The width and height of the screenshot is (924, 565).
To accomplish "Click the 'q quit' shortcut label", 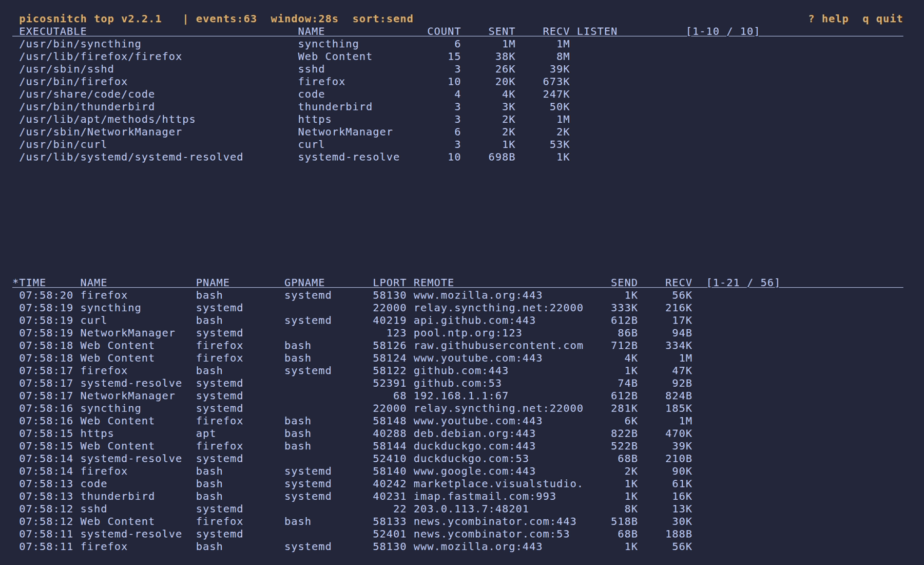I will click(882, 19).
